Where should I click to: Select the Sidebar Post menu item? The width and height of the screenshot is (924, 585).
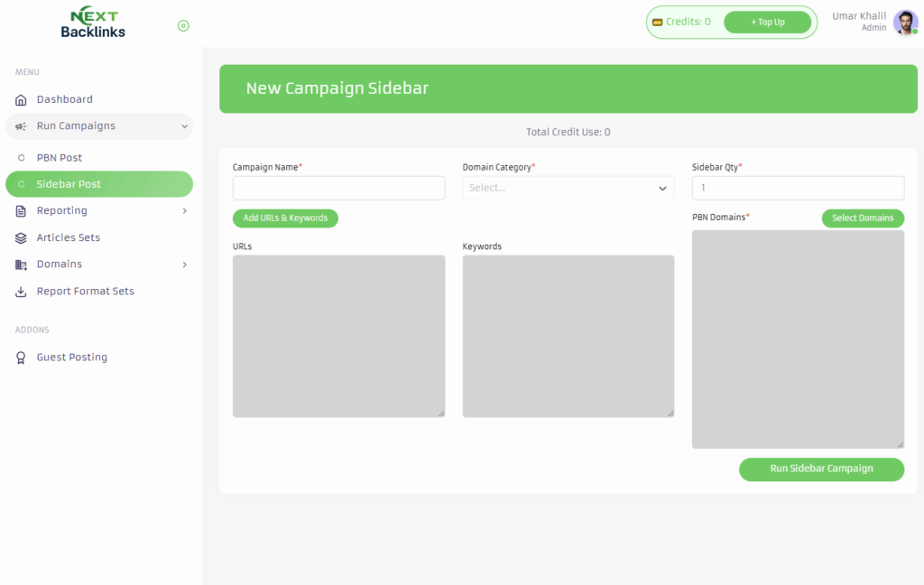(99, 184)
